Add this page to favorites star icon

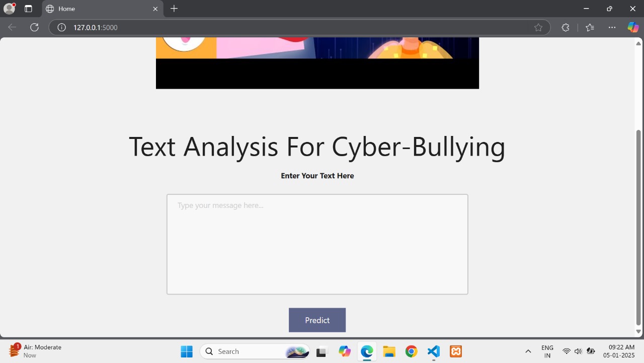tap(538, 27)
